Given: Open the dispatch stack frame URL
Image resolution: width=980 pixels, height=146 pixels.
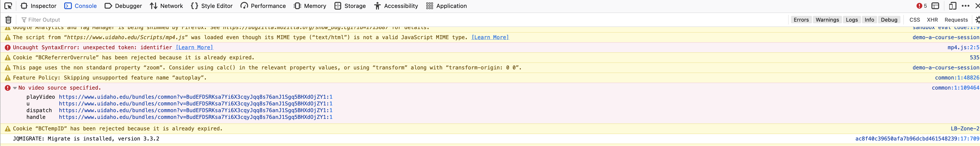Looking at the screenshot, I should [x=195, y=111].
